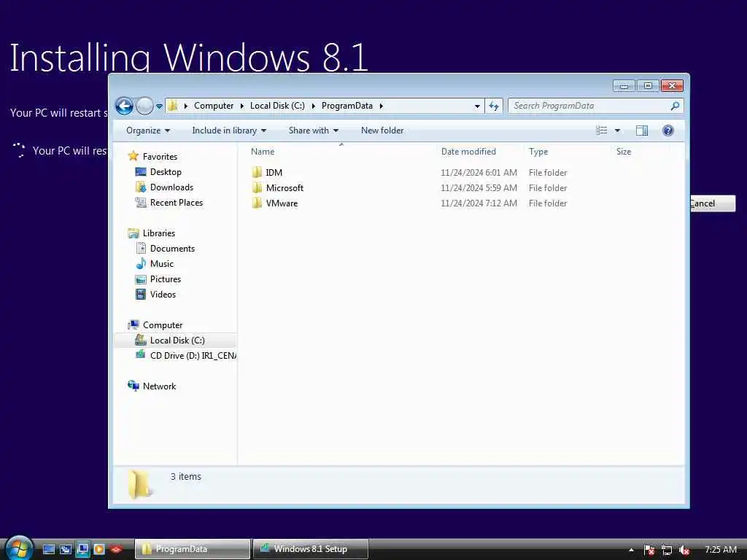
Task: Switch to Windows 8.1 Setup taskbar button
Action: tap(311, 549)
